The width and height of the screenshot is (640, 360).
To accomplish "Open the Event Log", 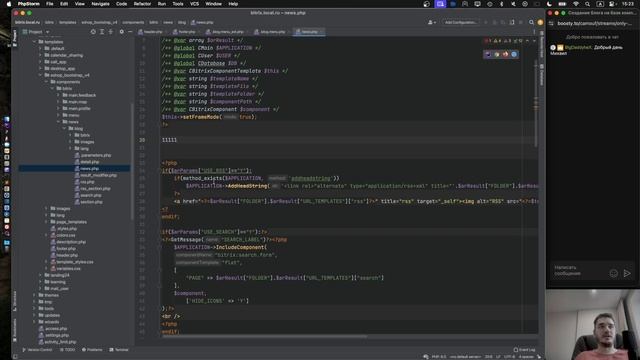I will click(524, 350).
